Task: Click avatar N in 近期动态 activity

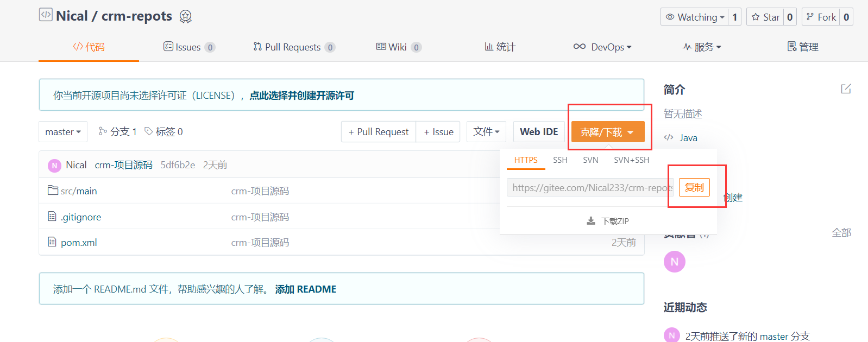Action: tap(672, 335)
